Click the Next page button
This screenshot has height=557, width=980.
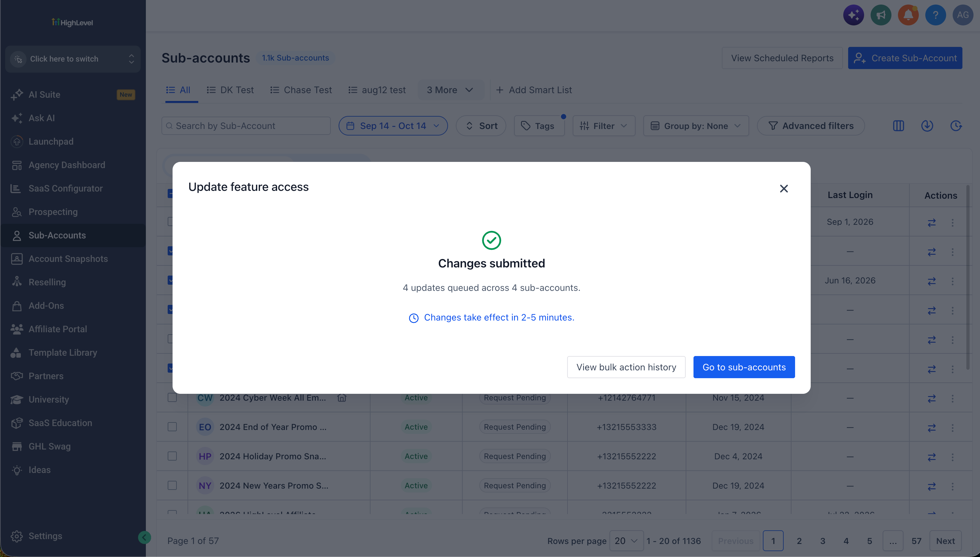click(x=945, y=541)
